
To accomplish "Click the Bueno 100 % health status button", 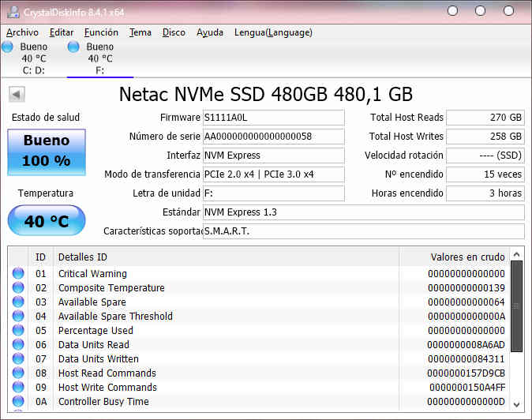I will pyautogui.click(x=47, y=152).
